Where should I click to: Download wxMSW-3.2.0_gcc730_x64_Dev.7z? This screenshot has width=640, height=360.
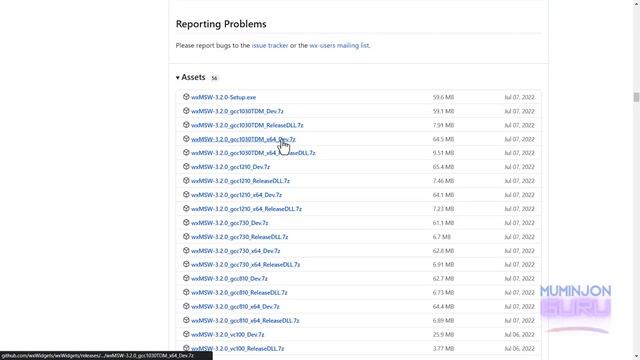pos(236,251)
